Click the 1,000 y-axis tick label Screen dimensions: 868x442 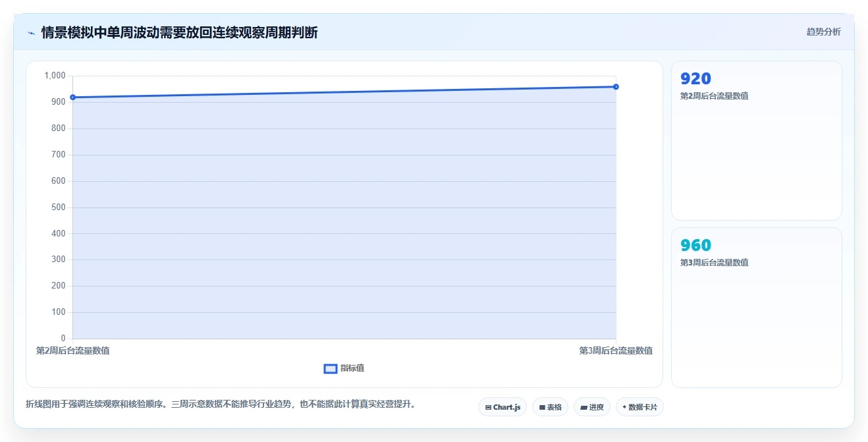click(55, 76)
